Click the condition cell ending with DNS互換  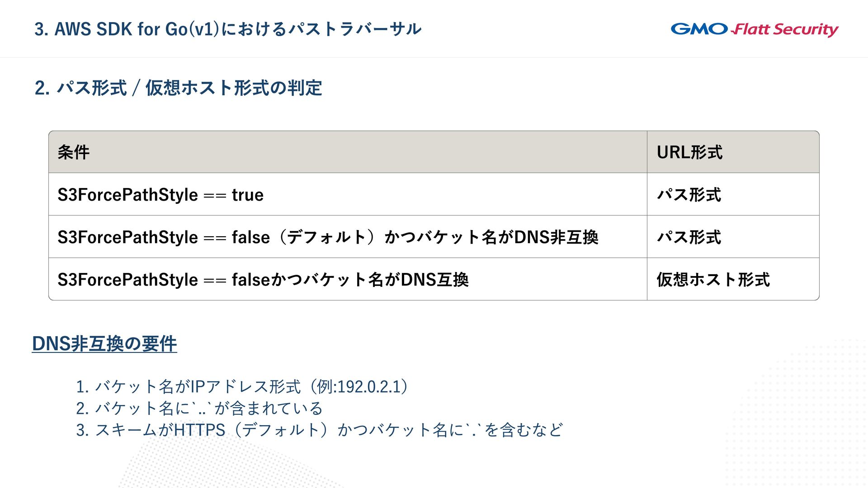263,280
